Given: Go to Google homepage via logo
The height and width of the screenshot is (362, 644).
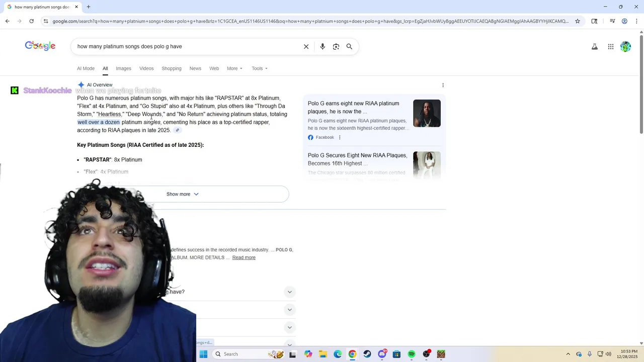Looking at the screenshot, I should coord(40,46).
